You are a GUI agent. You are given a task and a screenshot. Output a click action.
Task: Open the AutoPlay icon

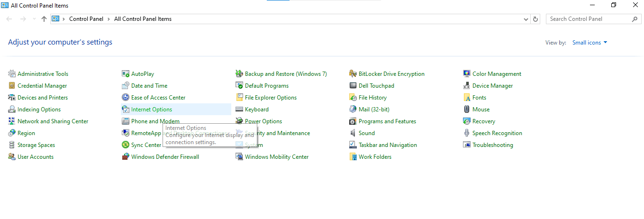pos(126,74)
